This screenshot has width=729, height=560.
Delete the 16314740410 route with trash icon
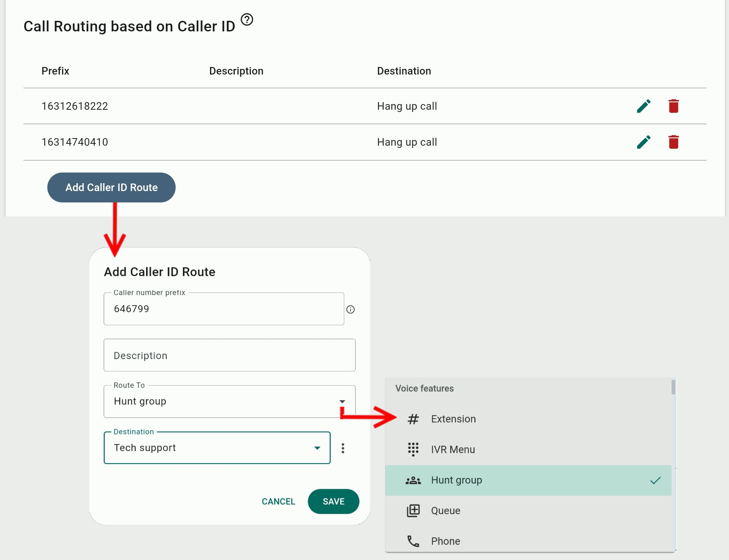pyautogui.click(x=673, y=142)
